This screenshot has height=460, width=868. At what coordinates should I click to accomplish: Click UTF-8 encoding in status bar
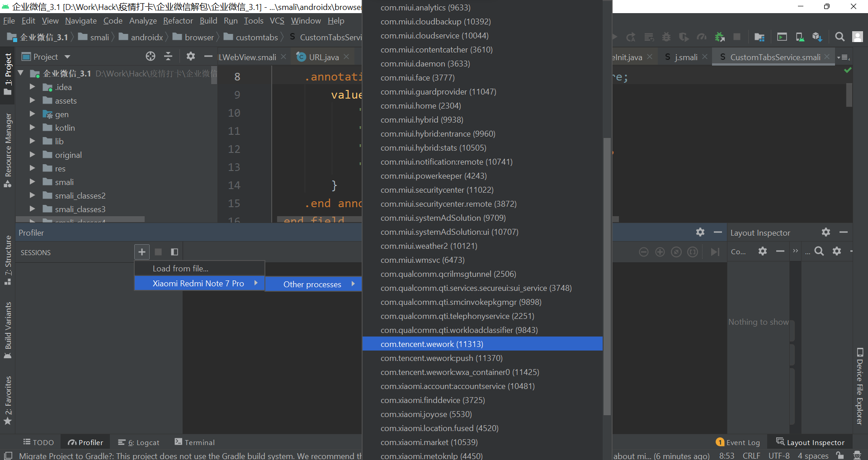click(x=779, y=455)
